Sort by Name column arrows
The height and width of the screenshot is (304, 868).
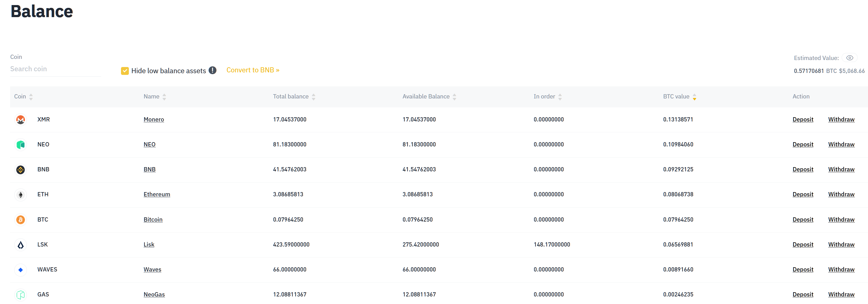tap(164, 97)
